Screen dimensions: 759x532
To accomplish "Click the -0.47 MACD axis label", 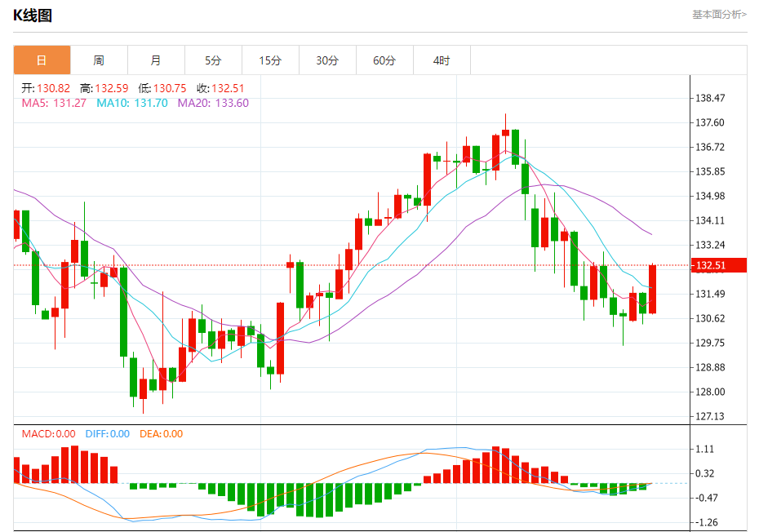I will pyautogui.click(x=706, y=498).
